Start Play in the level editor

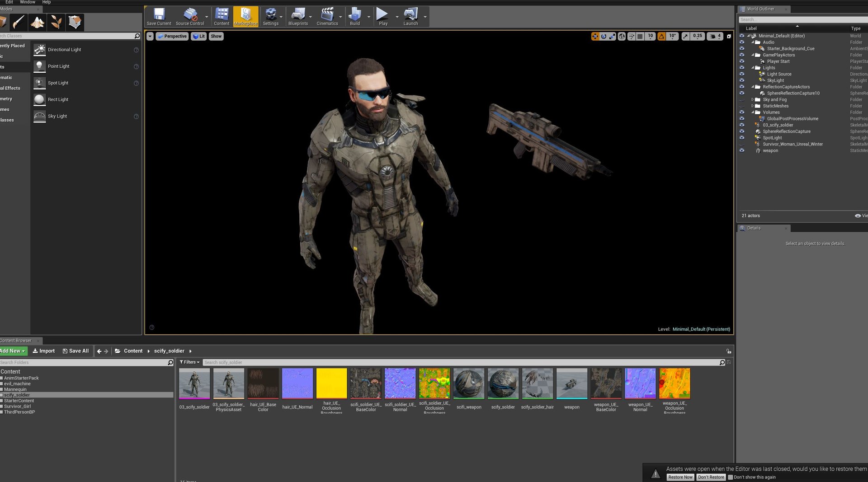(x=383, y=17)
